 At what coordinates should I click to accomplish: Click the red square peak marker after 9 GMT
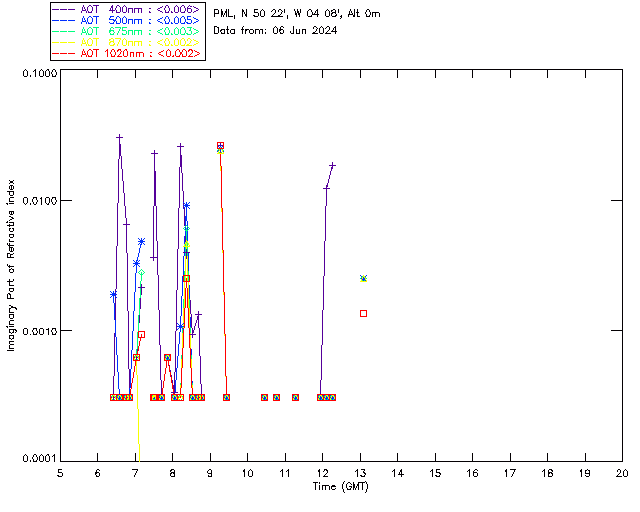coord(220,146)
